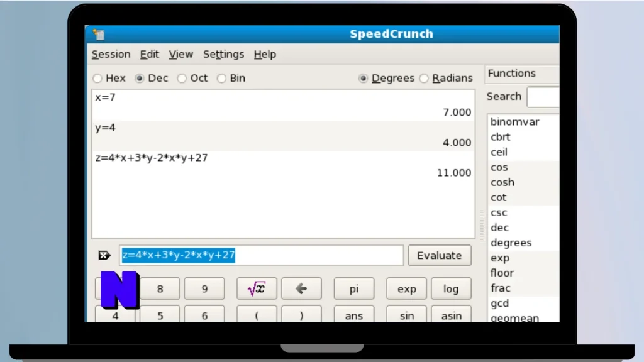644x362 pixels.
Task: Select the Bin number format
Action: pos(231,78)
